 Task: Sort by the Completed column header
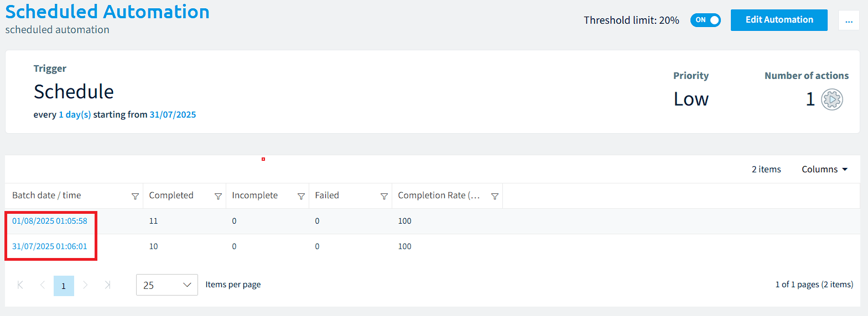click(171, 196)
